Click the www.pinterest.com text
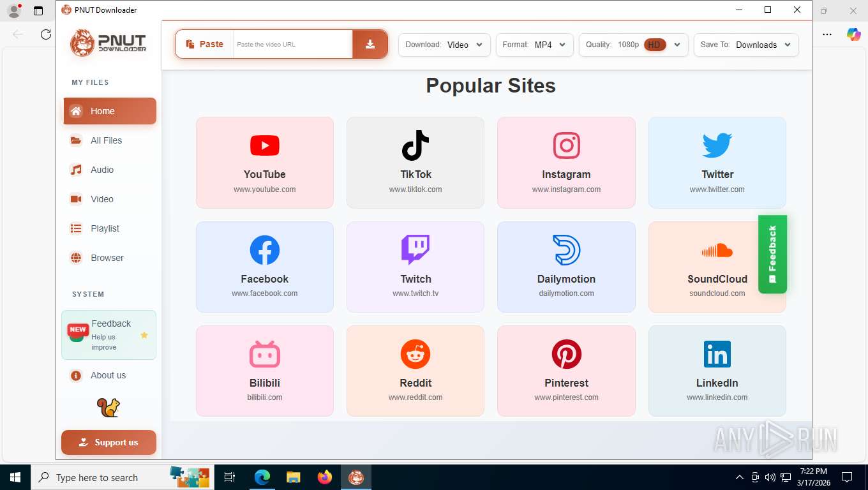 point(566,397)
